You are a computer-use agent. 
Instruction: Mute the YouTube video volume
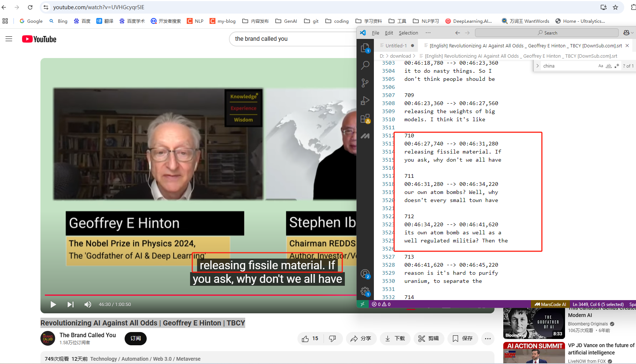[88, 304]
